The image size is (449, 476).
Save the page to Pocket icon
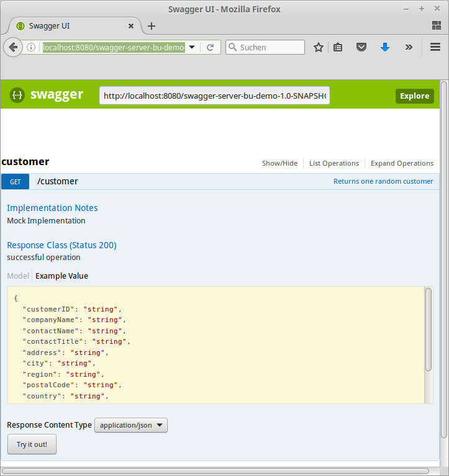pyautogui.click(x=361, y=47)
